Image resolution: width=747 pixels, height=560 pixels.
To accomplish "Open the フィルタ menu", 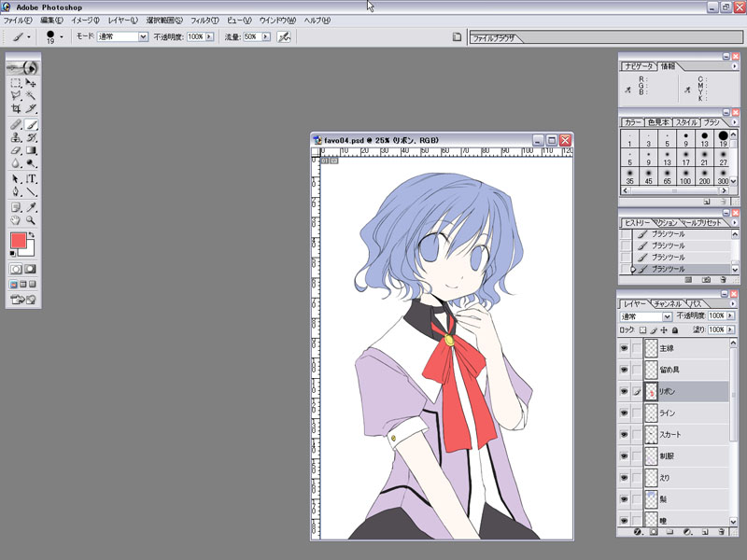I will pyautogui.click(x=204, y=21).
